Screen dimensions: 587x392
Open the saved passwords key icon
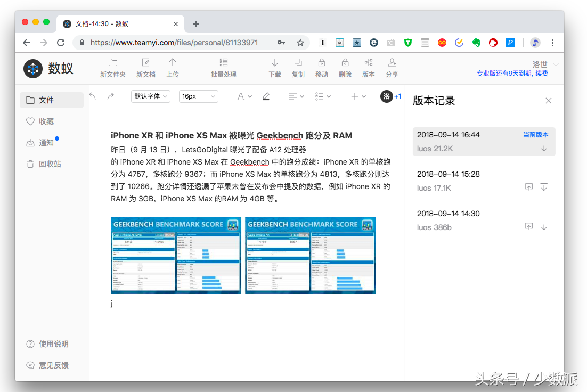click(281, 43)
